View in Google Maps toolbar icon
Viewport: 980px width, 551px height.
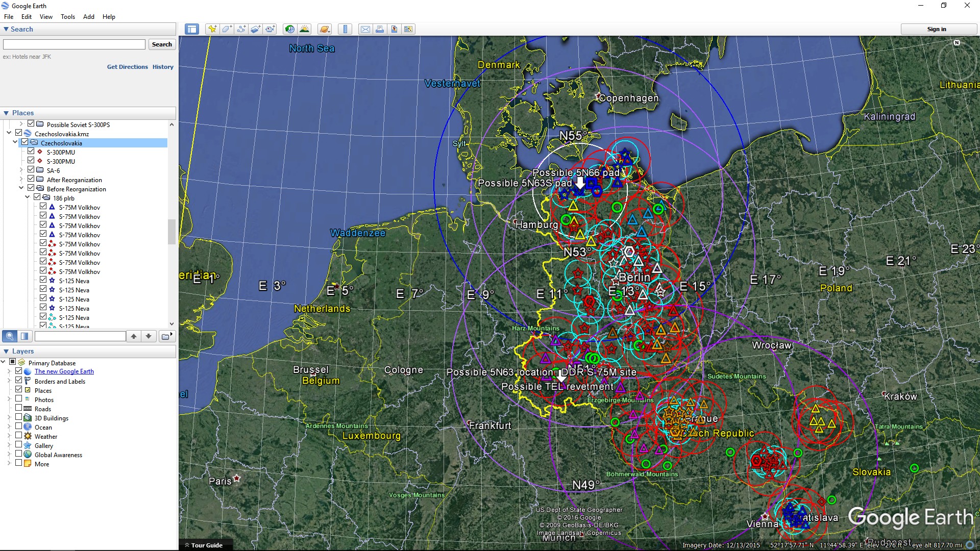pos(408,29)
